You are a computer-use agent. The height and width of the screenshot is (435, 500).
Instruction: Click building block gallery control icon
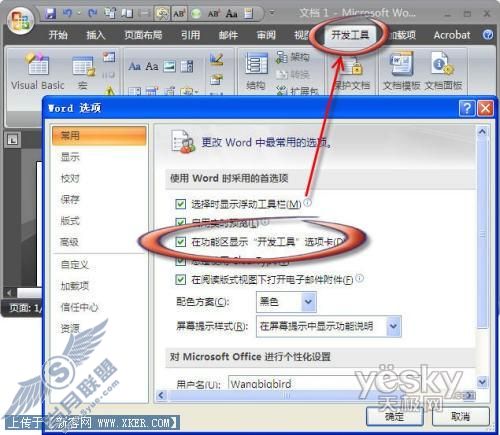click(x=187, y=66)
